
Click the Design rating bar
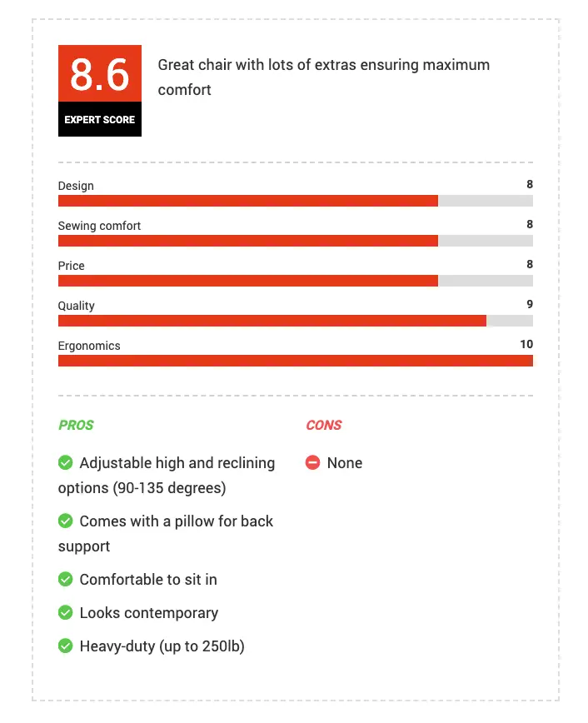296,201
